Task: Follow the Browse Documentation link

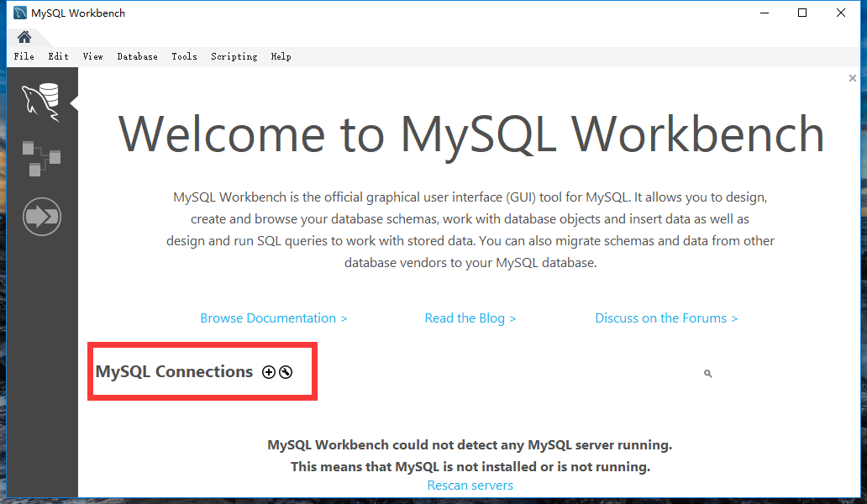Action: [274, 318]
